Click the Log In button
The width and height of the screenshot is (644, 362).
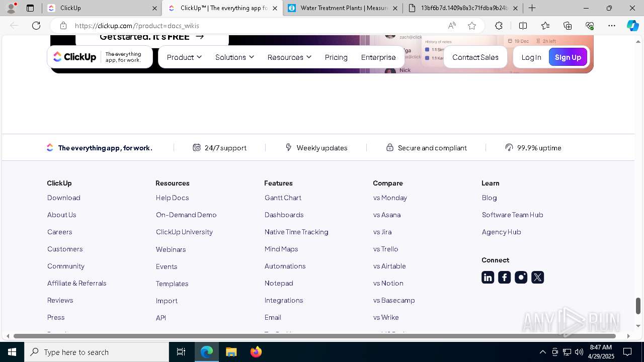(x=531, y=57)
